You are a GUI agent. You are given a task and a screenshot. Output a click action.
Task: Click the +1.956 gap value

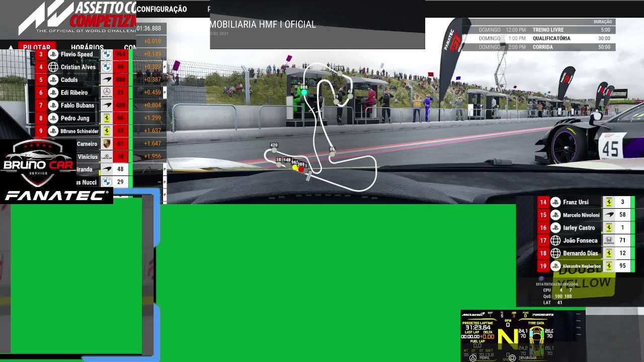(x=152, y=157)
